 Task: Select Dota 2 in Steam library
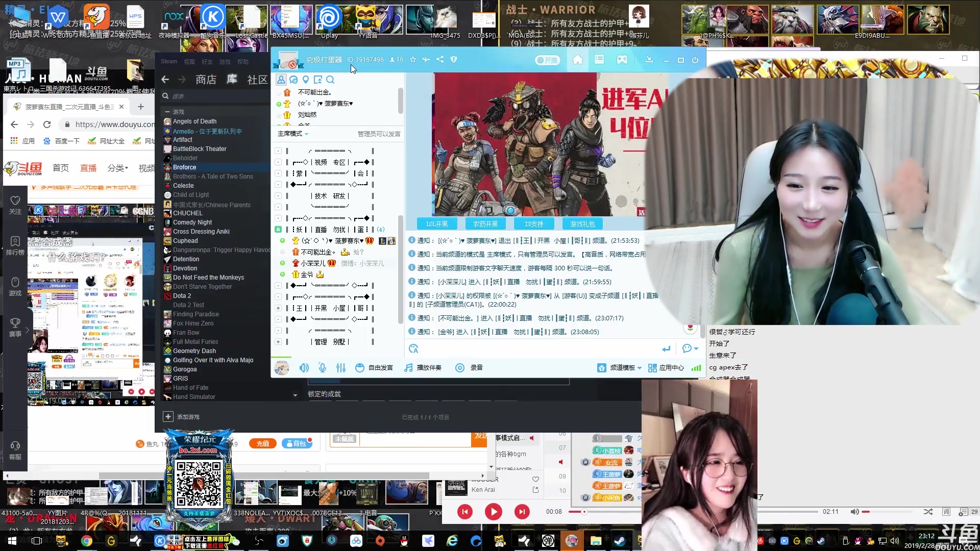click(182, 296)
